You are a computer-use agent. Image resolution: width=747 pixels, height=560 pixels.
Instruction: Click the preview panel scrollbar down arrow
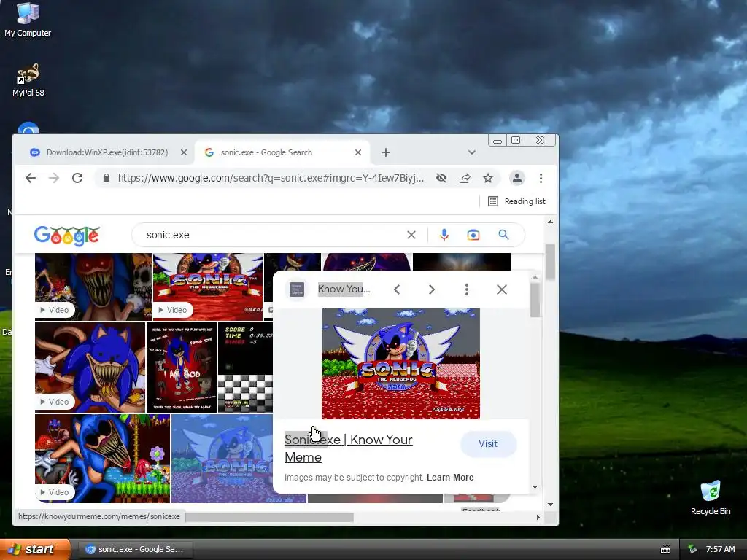(535, 487)
